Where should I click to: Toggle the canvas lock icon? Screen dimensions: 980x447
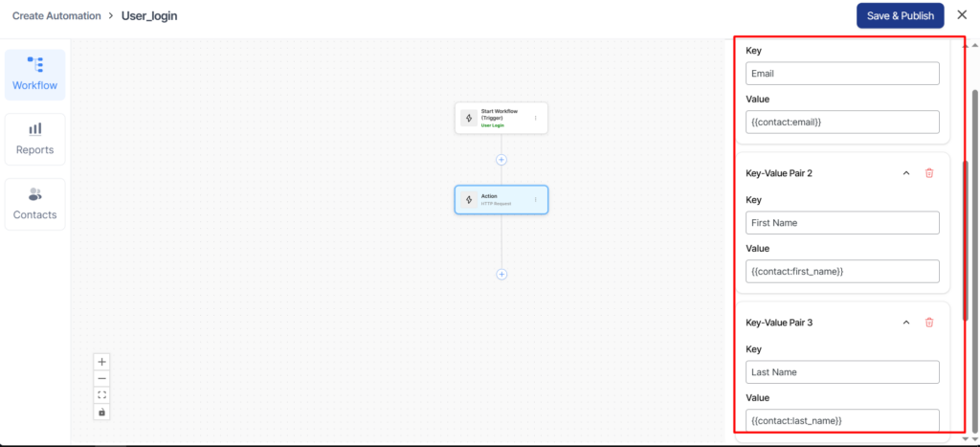(102, 412)
